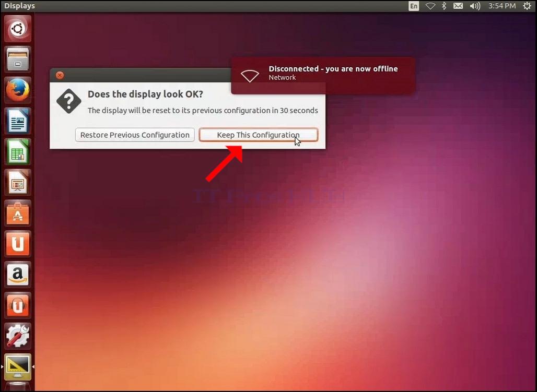Image resolution: width=537 pixels, height=392 pixels.
Task: Open LibreOffice Writer from launcher
Action: [x=18, y=121]
